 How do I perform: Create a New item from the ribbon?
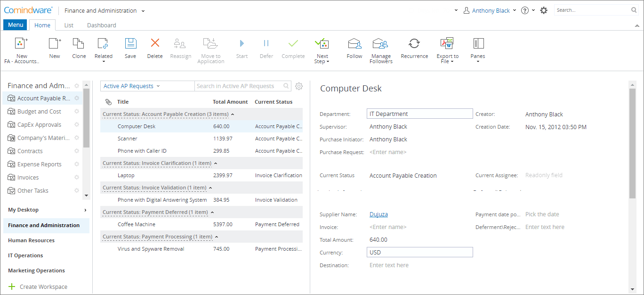[55, 44]
